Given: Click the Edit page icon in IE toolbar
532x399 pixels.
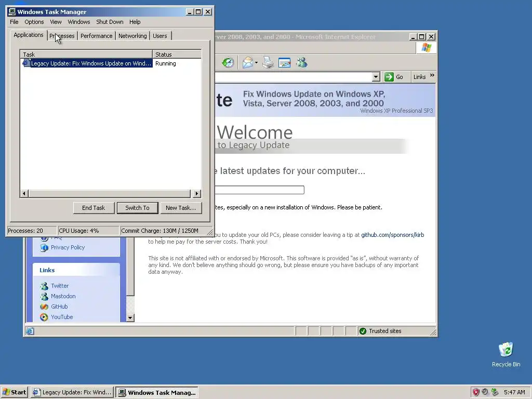Looking at the screenshot, I should click(284, 63).
